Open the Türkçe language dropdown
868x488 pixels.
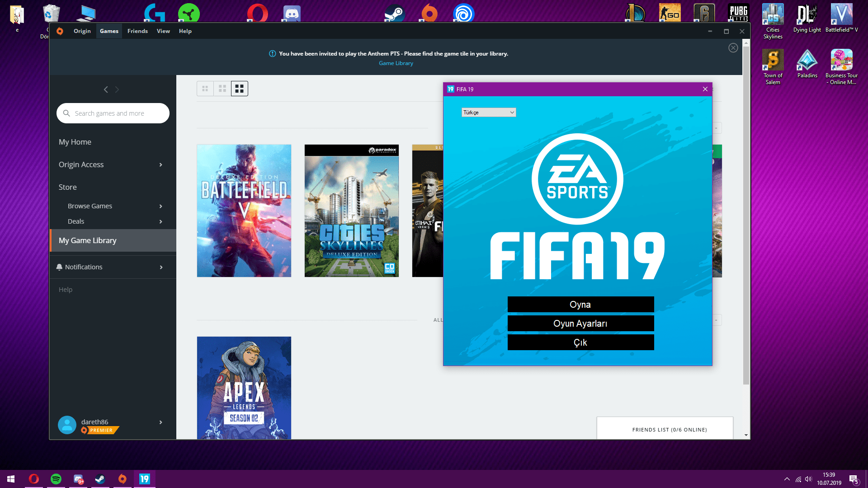click(x=489, y=113)
